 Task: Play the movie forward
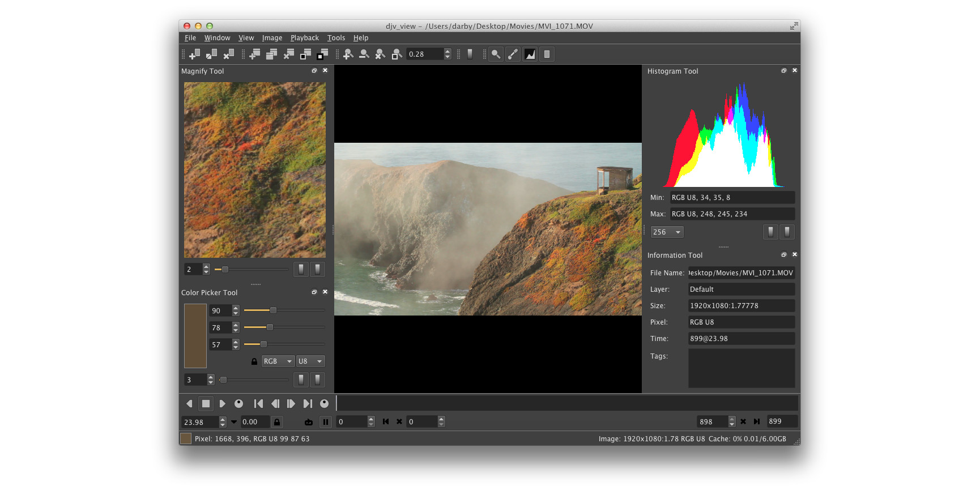click(x=222, y=404)
